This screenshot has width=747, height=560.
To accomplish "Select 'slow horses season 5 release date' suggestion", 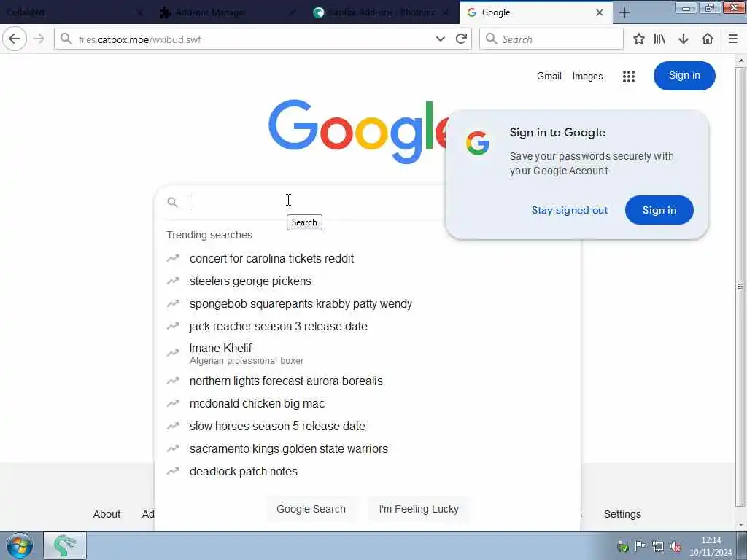I will [x=368, y=426].
